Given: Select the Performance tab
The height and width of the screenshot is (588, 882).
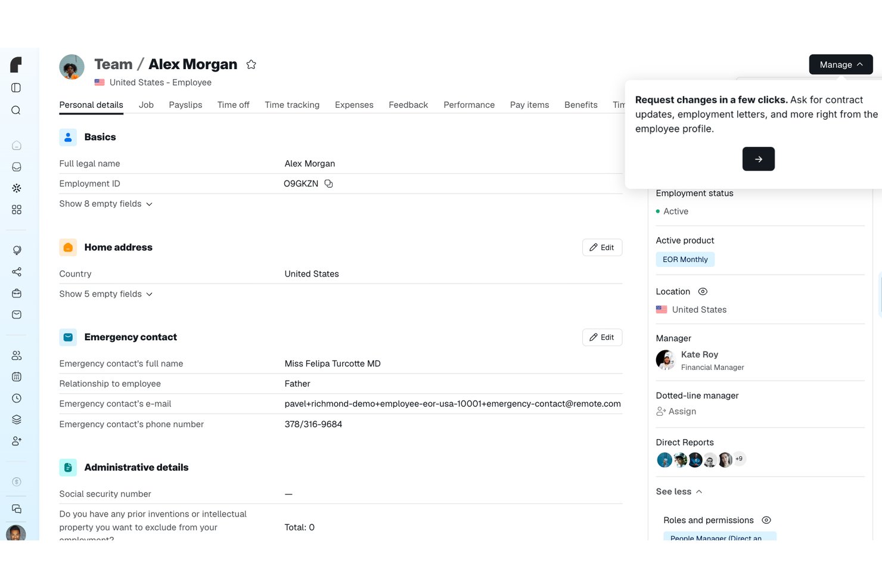Looking at the screenshot, I should pos(469,105).
